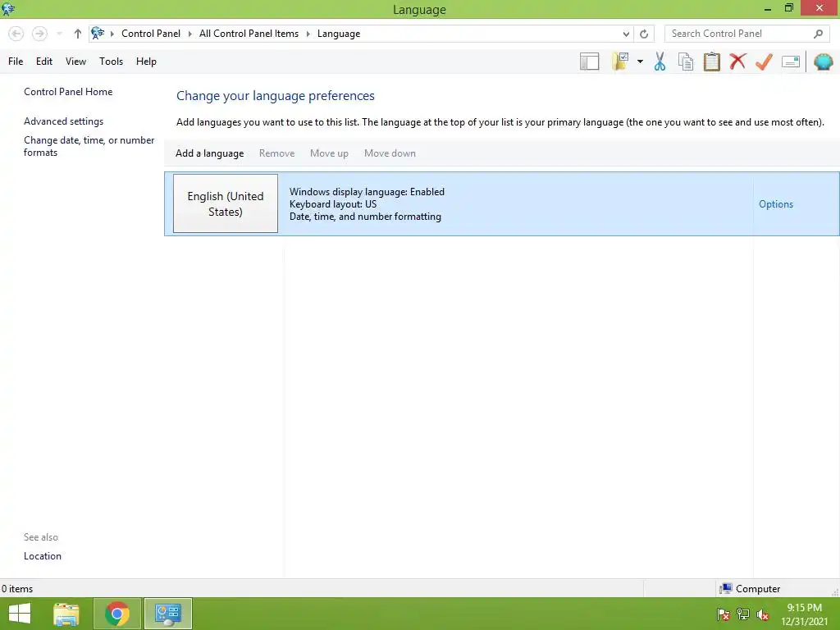Expand breadcrumb arrow after All Control Panel Items
This screenshot has width=840, height=630.
(308, 34)
